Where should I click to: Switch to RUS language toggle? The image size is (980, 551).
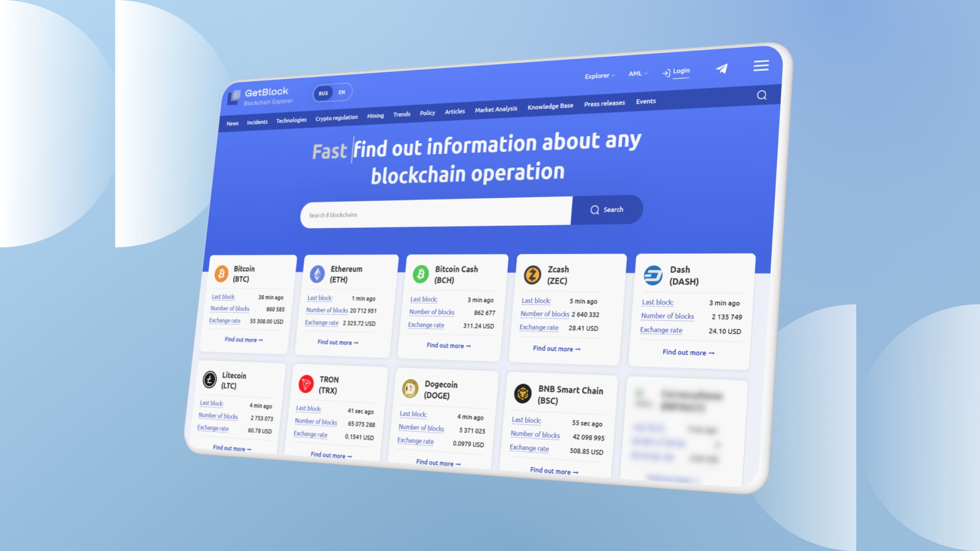tap(323, 93)
